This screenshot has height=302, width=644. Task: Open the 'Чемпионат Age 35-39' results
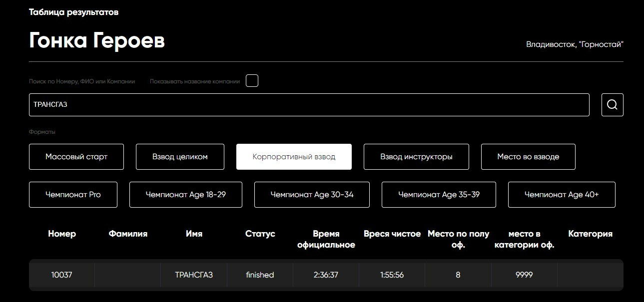coord(439,195)
